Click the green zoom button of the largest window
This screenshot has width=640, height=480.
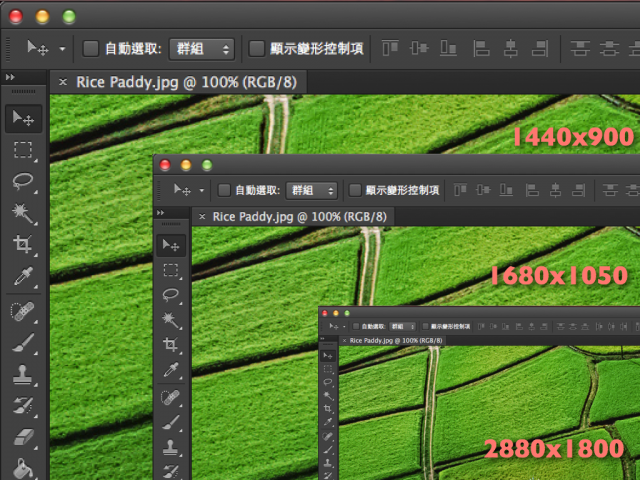click(x=69, y=16)
